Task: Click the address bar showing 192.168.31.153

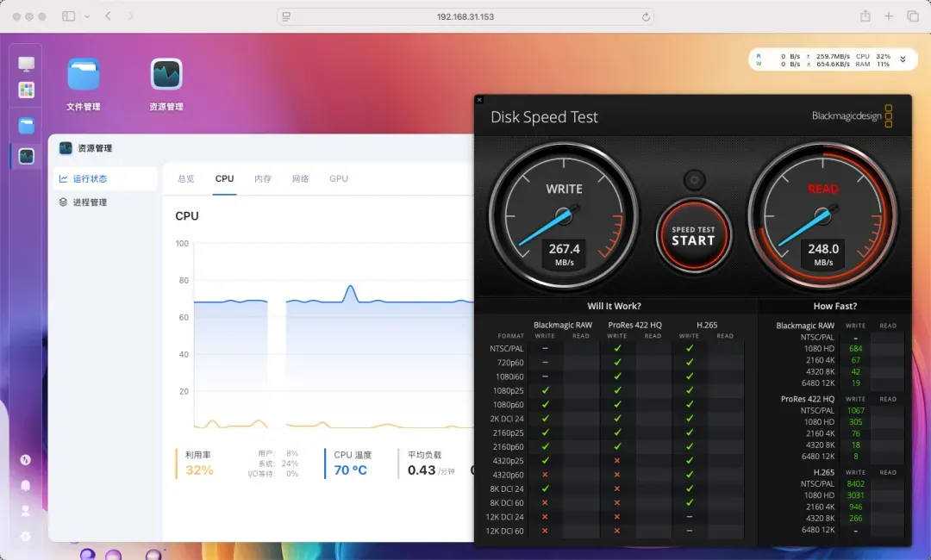Action: (x=465, y=16)
